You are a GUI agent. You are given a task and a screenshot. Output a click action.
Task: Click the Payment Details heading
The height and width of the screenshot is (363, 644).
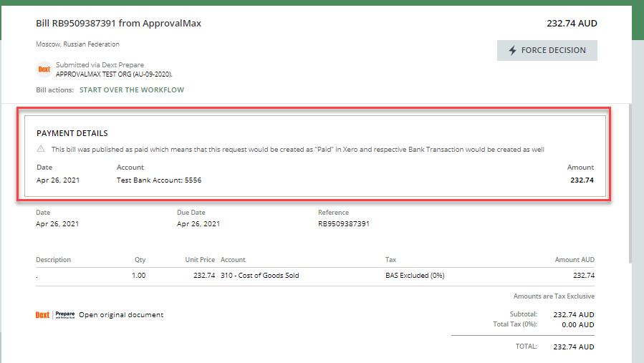click(72, 133)
